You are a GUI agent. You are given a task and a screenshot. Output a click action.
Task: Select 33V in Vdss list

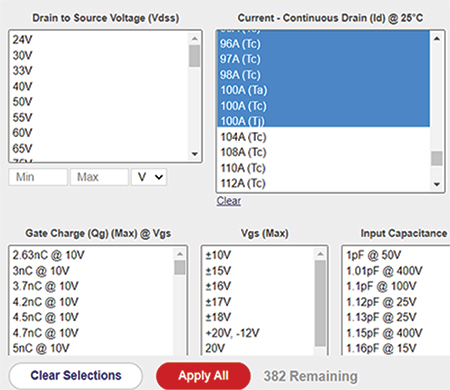99,71
